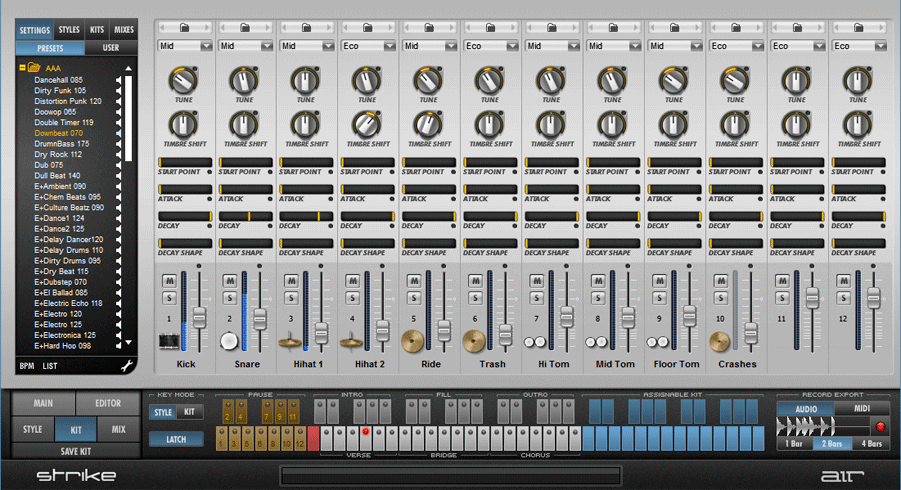Open the wrench settings icon in browser
Image resolution: width=901 pixels, height=490 pixels.
pos(126,366)
